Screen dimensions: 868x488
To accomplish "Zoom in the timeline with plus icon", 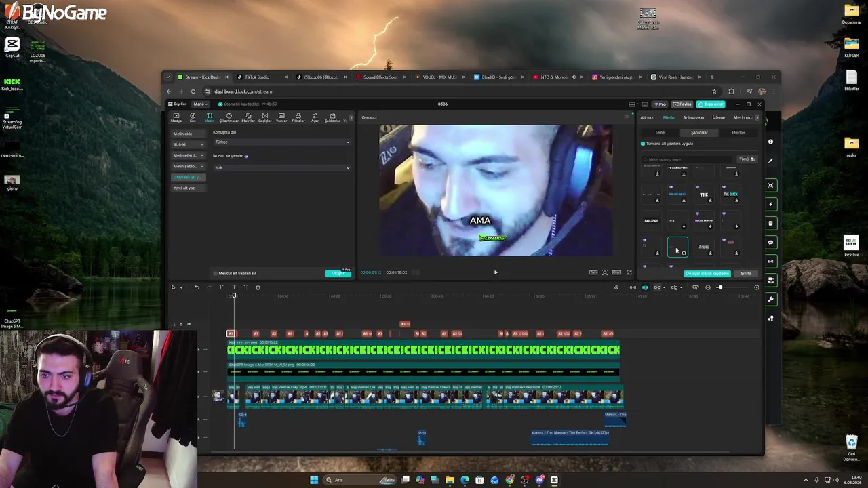I will tap(757, 287).
